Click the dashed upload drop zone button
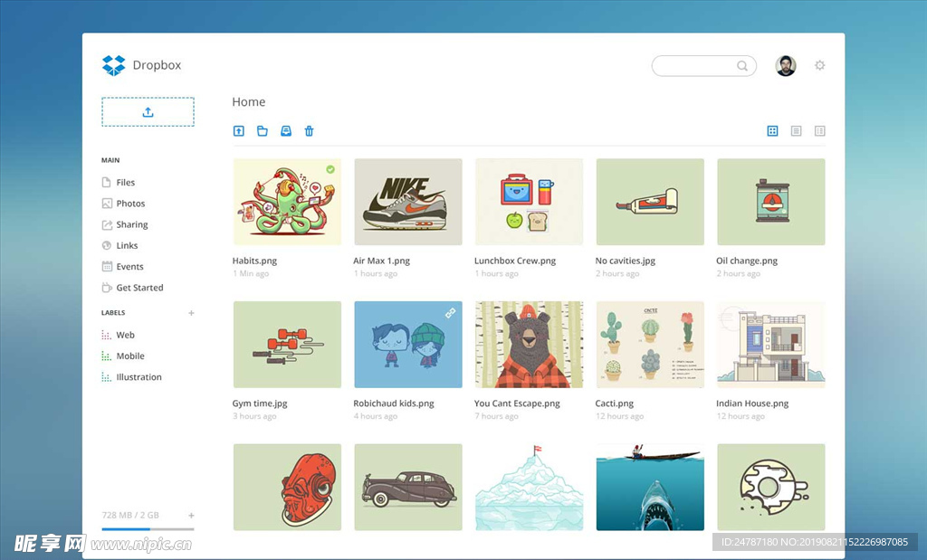927x560 pixels. coord(148,111)
